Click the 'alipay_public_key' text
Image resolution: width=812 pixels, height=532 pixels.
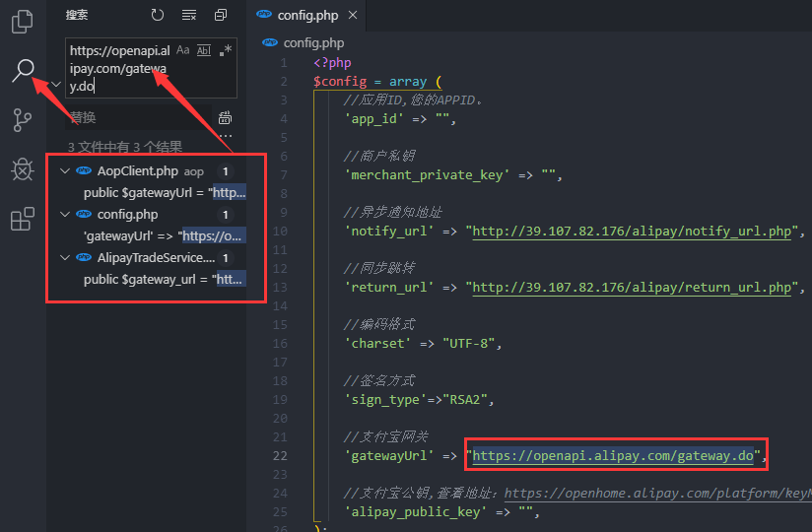pyautogui.click(x=416, y=512)
